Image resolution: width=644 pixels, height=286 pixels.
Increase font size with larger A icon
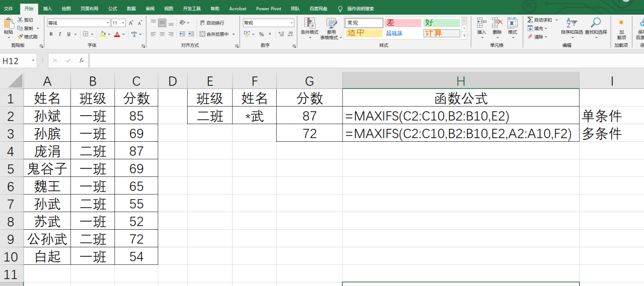point(131,23)
